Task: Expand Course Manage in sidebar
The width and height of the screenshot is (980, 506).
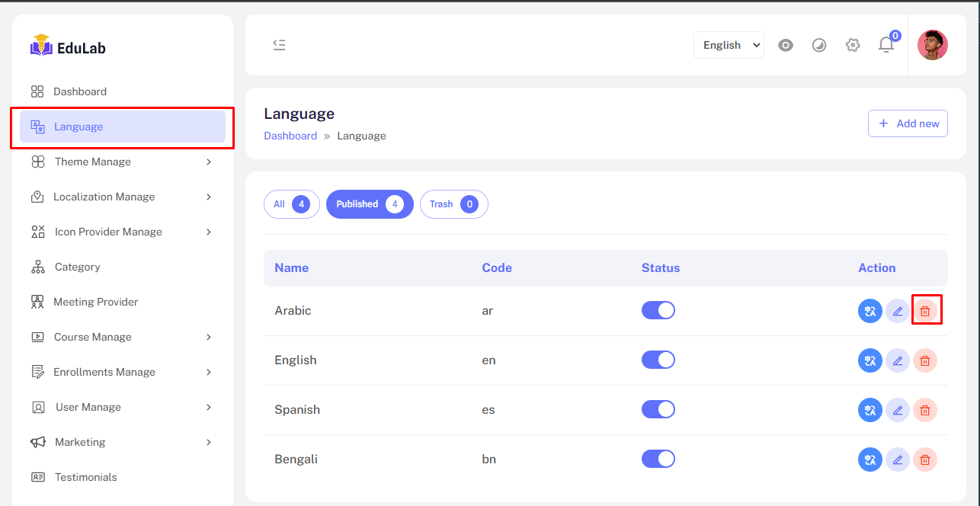Action: click(122, 337)
